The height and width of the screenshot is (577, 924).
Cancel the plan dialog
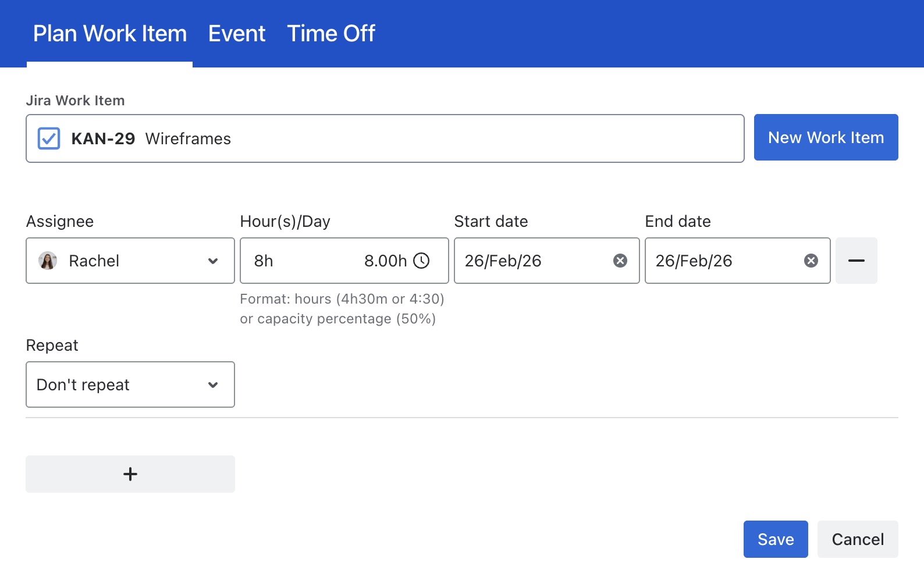click(x=857, y=539)
